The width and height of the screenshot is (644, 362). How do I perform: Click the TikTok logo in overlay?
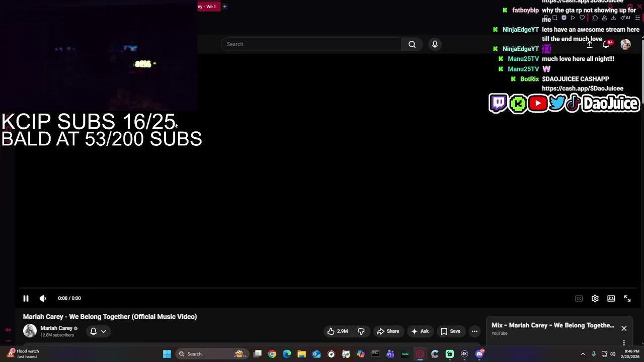pos(574,103)
